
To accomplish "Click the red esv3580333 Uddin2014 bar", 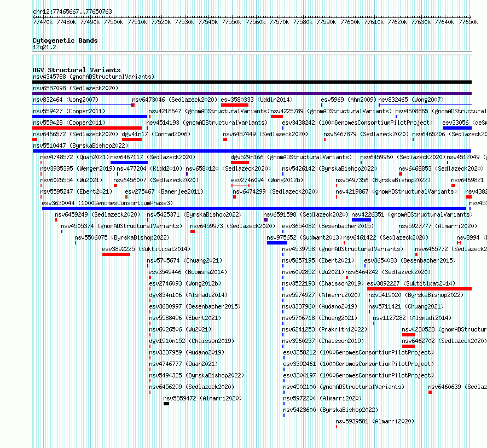I will click(x=235, y=105).
